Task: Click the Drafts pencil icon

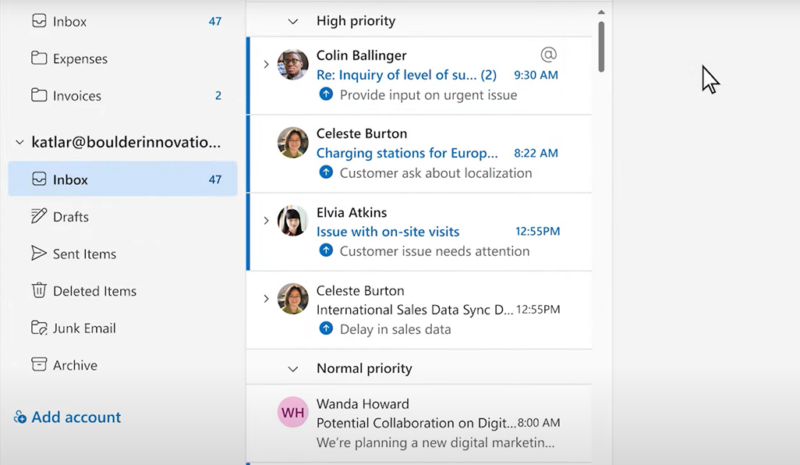Action: coord(39,216)
